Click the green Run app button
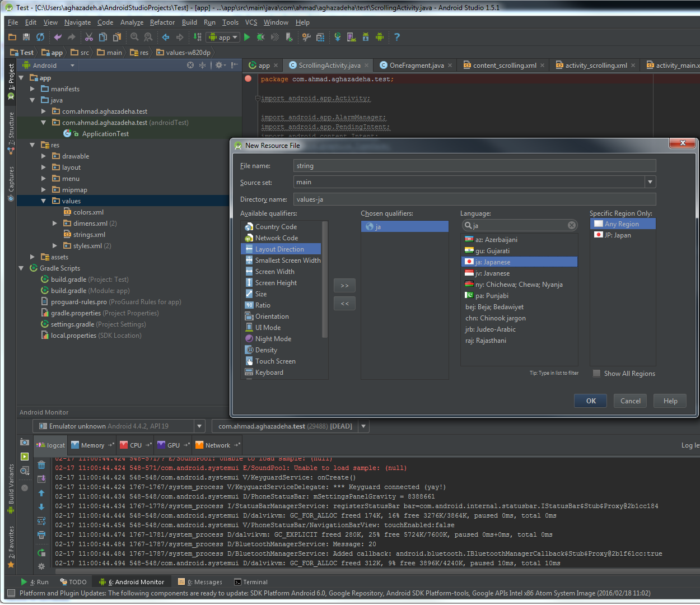700x605 pixels. 247,37
